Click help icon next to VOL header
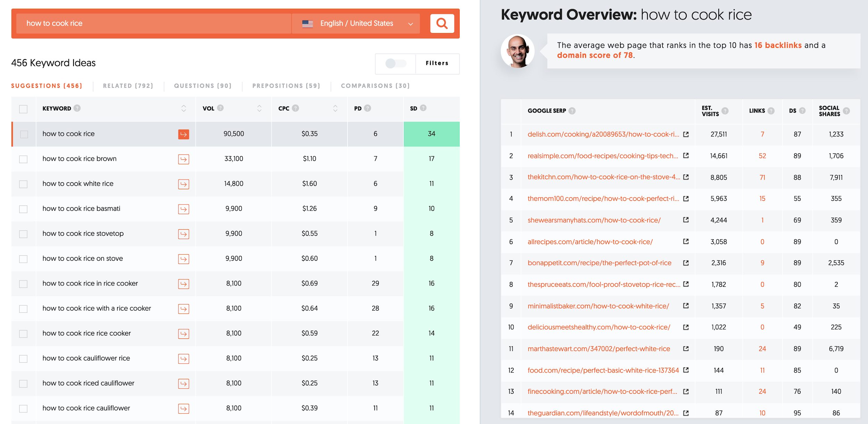Screen dimensions: 868x424 (x=220, y=108)
